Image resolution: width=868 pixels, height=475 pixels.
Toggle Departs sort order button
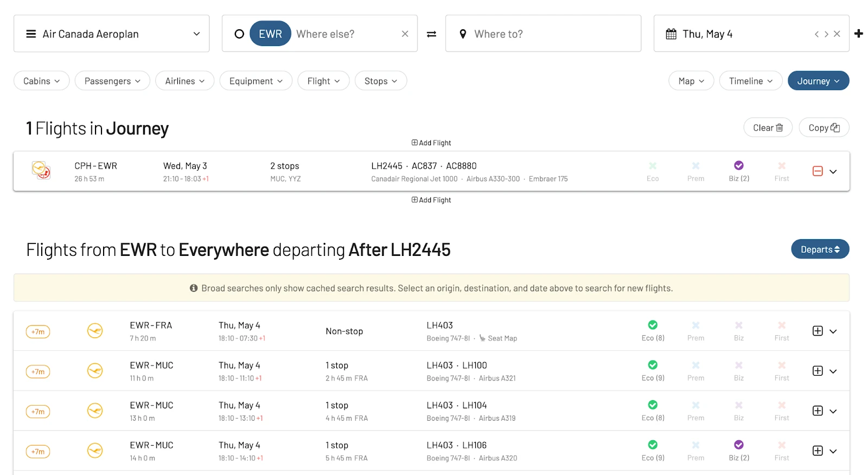tap(820, 249)
